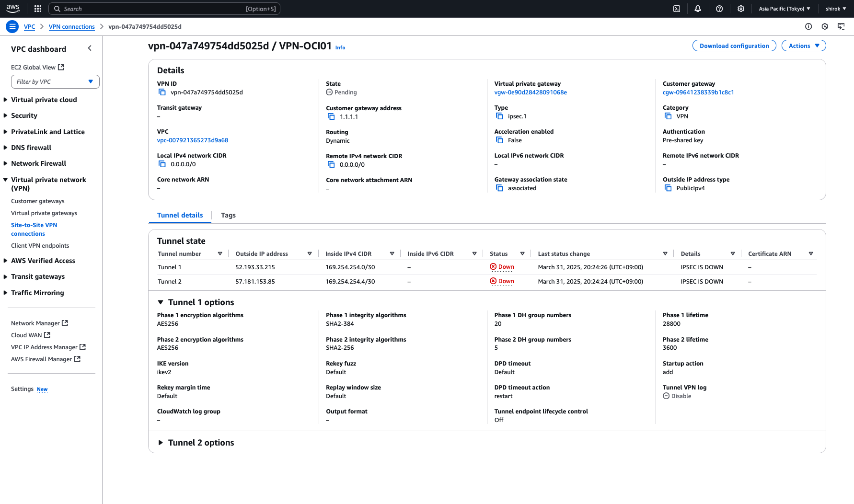
Task: Switch to the Tunnel details tab
Action: (x=180, y=215)
